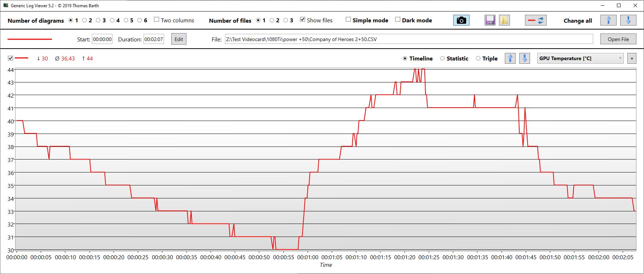Screen dimensions: 644x274
Task: Click the 00:00:45 time axis label
Action: (x=235, y=257)
